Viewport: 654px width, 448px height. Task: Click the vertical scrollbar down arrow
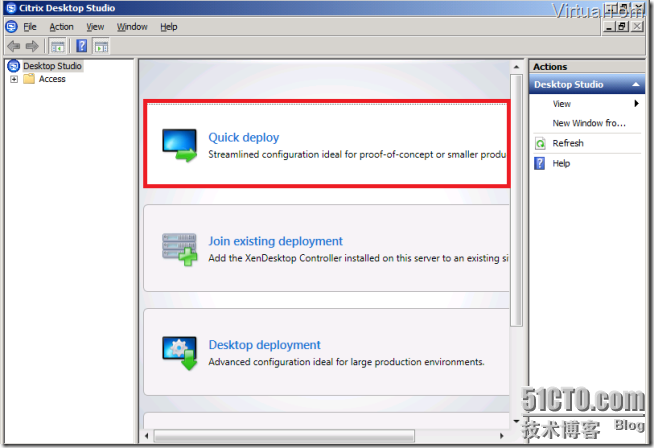[x=516, y=421]
